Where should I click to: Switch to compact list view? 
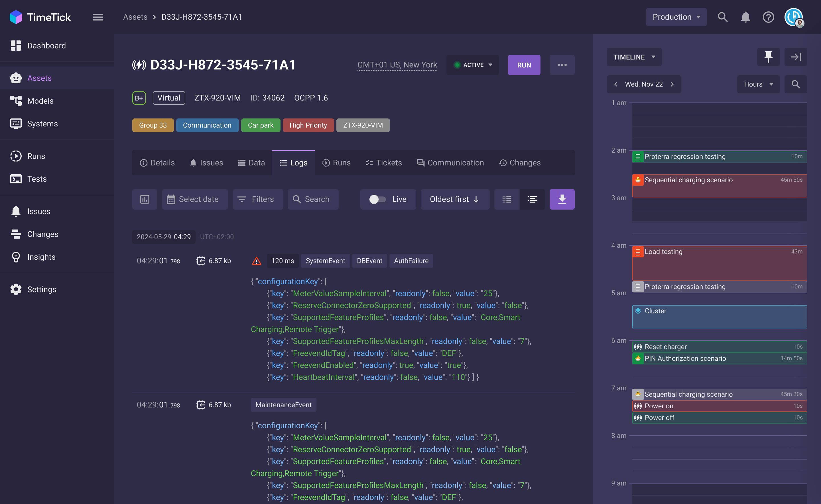(506, 199)
